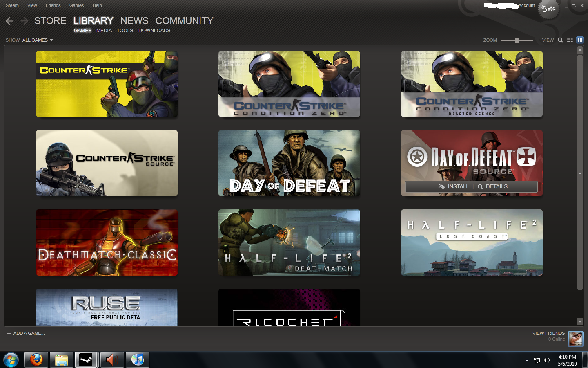Image resolution: width=588 pixels, height=368 pixels.
Task: Go to the STORE section
Action: point(50,21)
